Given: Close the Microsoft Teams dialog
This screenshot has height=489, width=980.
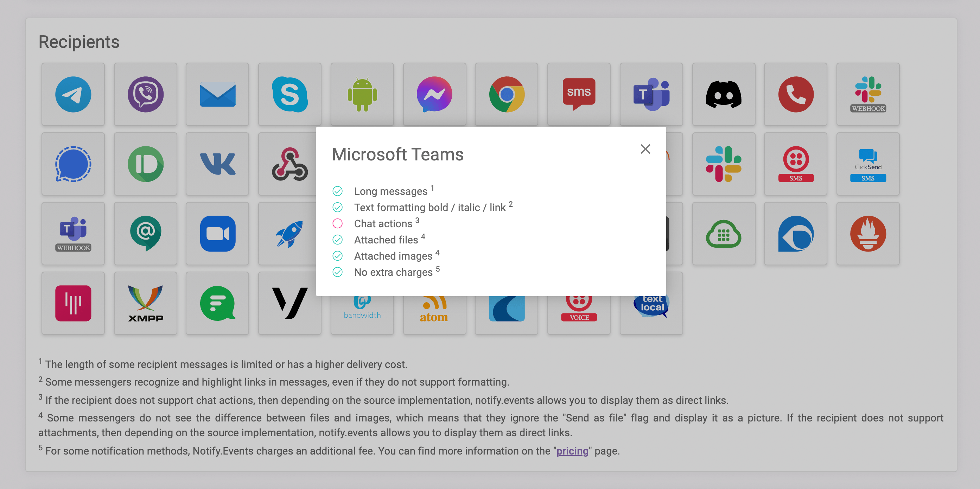Looking at the screenshot, I should tap(645, 149).
